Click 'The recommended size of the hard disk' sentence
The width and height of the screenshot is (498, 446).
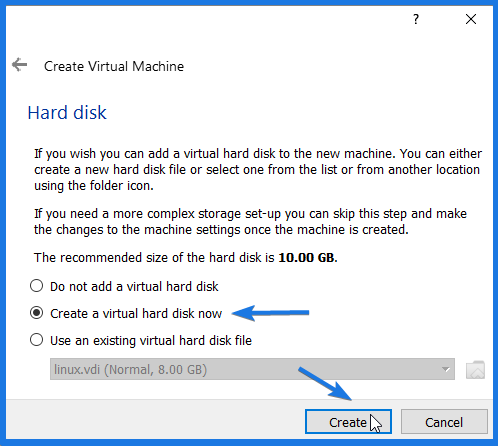click(x=185, y=258)
